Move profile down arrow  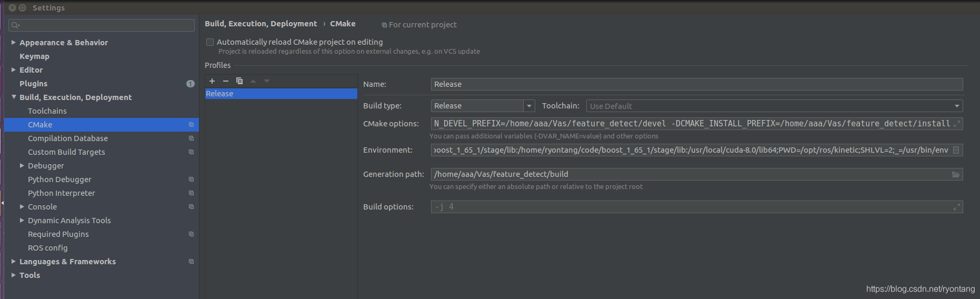[x=267, y=81]
